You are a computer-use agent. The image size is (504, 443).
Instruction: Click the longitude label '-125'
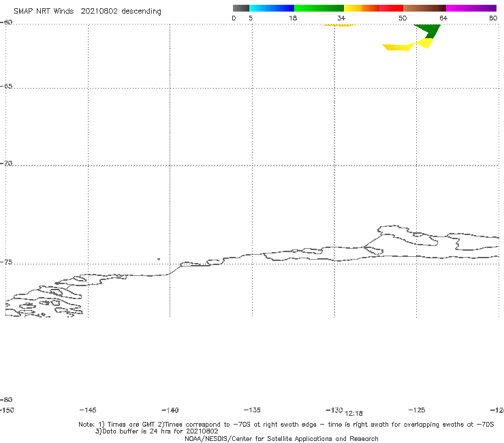[x=417, y=410]
